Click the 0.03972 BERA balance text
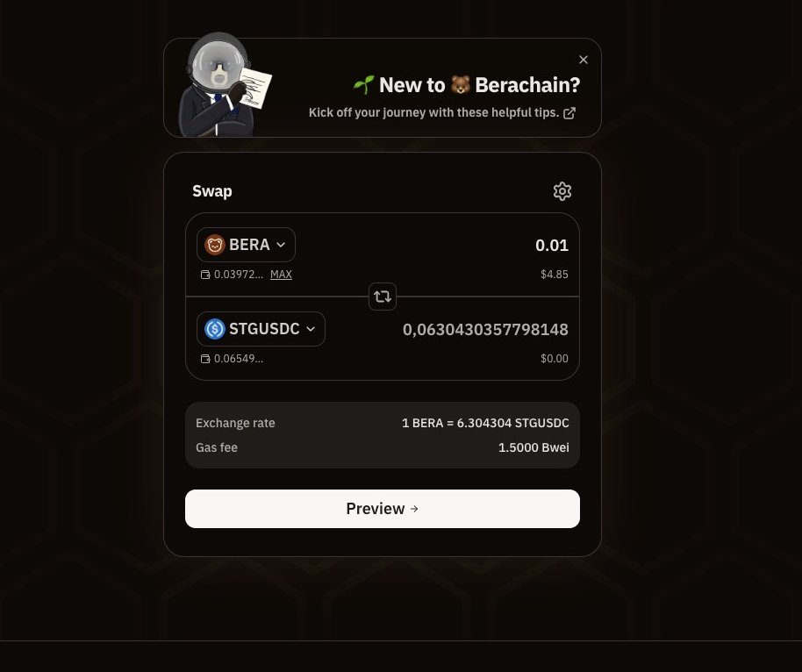The width and height of the screenshot is (802, 672). point(239,275)
